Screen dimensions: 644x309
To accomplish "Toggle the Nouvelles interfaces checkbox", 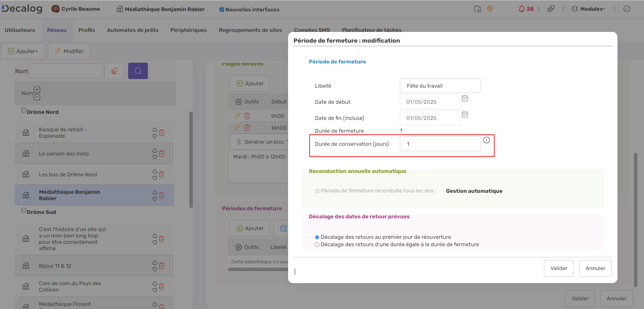I will 222,10.
